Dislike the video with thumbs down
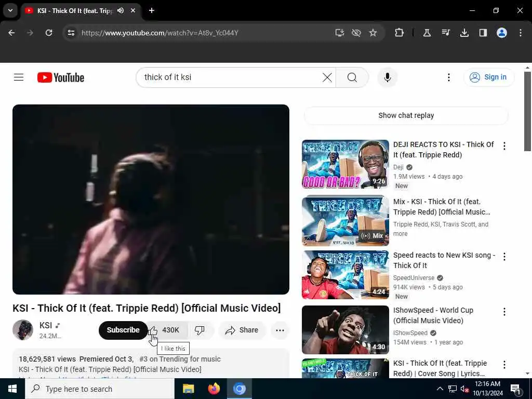 tap(200, 330)
